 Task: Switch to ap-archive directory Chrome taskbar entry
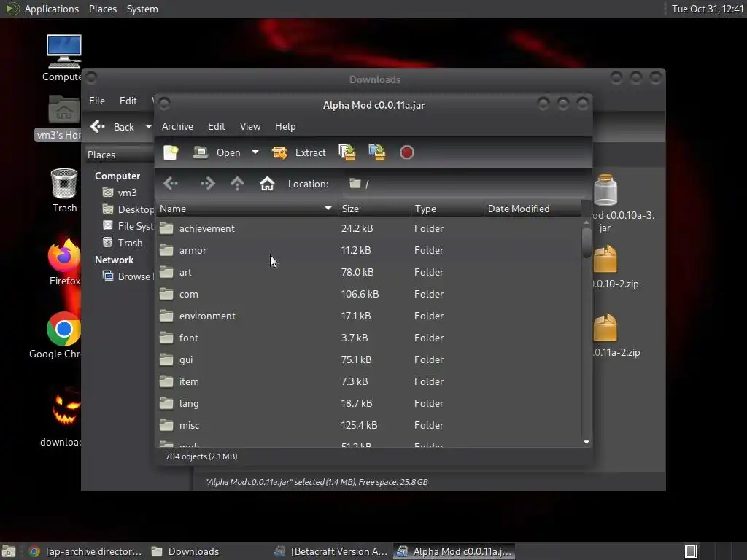point(86,551)
